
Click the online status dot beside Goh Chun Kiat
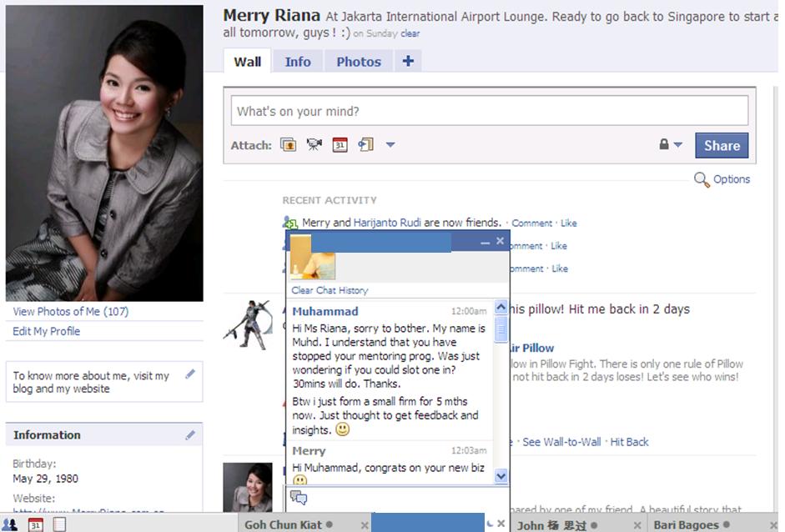click(x=330, y=524)
